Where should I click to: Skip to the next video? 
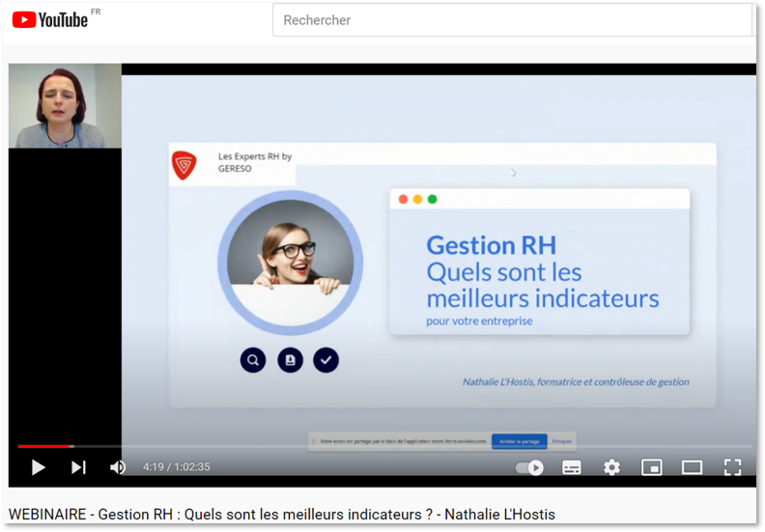(78, 467)
